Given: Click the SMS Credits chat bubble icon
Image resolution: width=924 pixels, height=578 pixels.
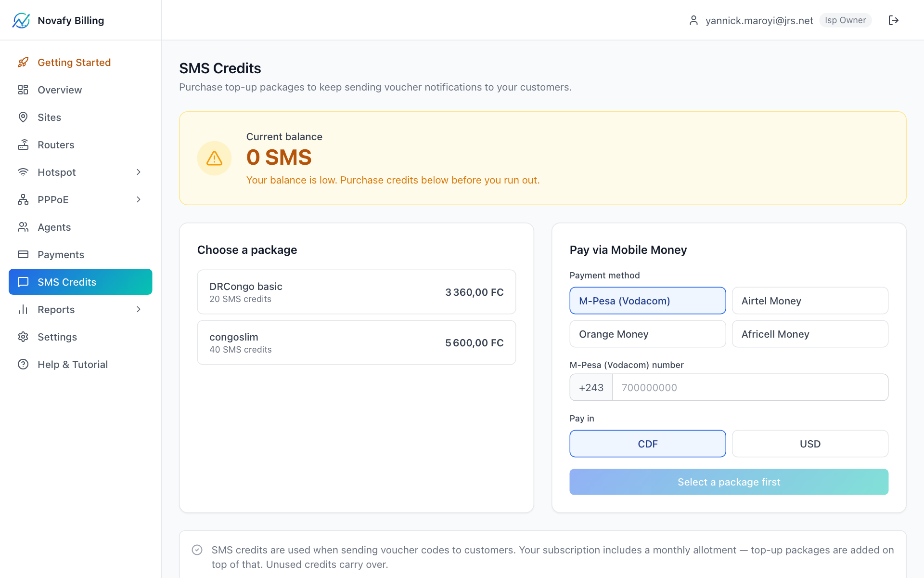Looking at the screenshot, I should pyautogui.click(x=23, y=282).
